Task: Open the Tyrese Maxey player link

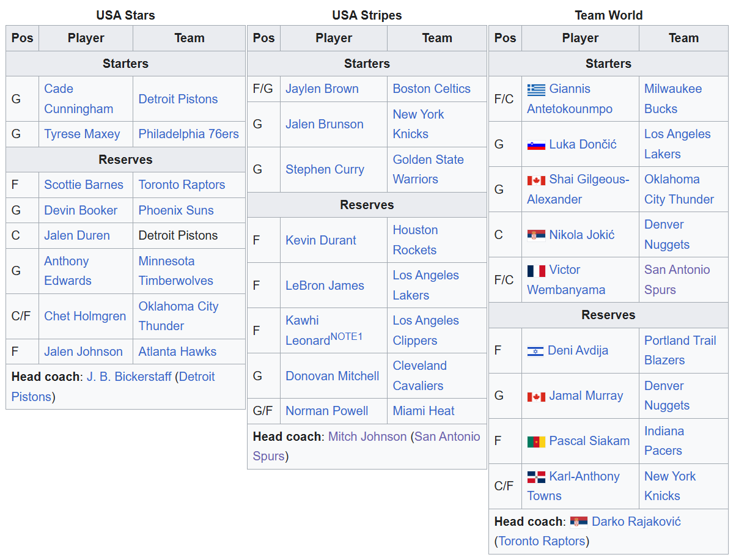Action: [x=82, y=134]
